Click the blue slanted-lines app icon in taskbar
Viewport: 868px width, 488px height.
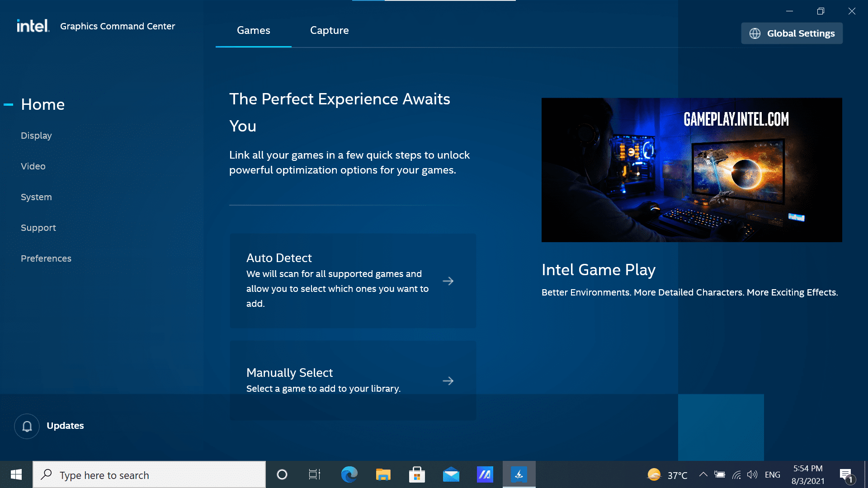pos(485,474)
